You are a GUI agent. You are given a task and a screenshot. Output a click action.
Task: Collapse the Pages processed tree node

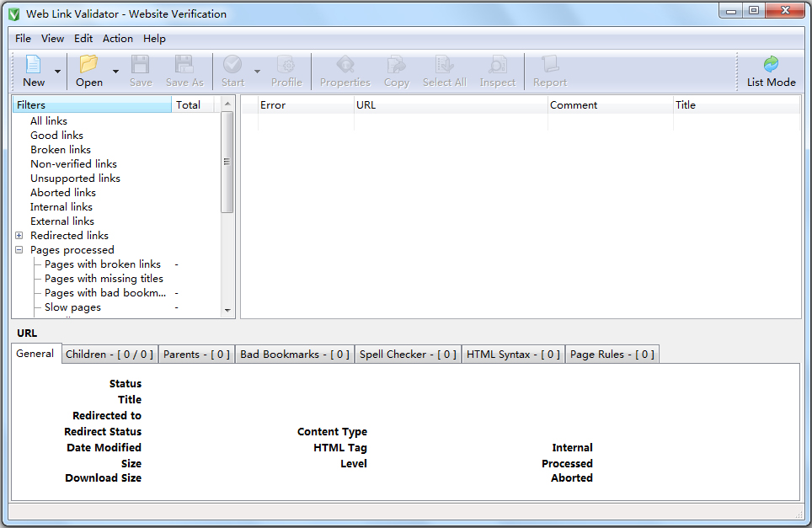pyautogui.click(x=19, y=249)
